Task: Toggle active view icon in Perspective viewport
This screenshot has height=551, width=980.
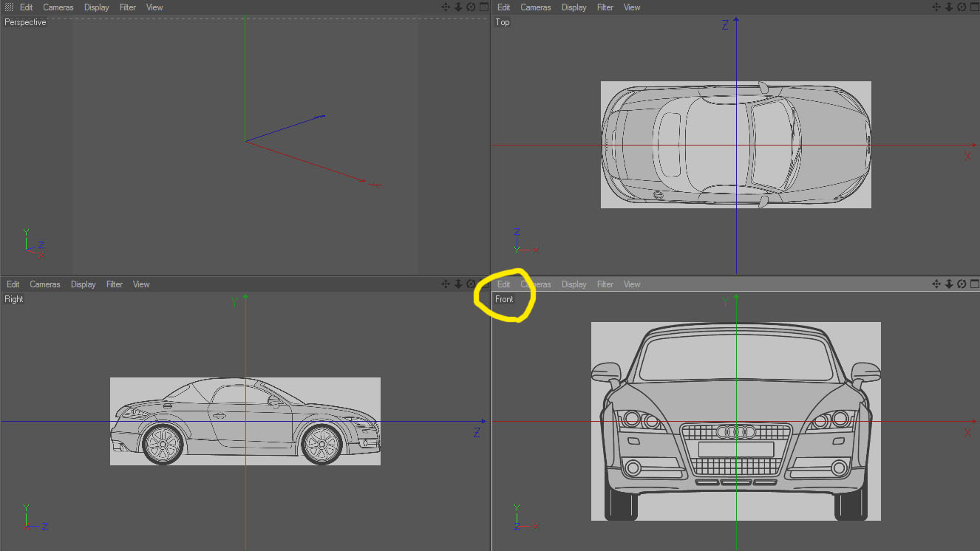Action: click(x=483, y=7)
